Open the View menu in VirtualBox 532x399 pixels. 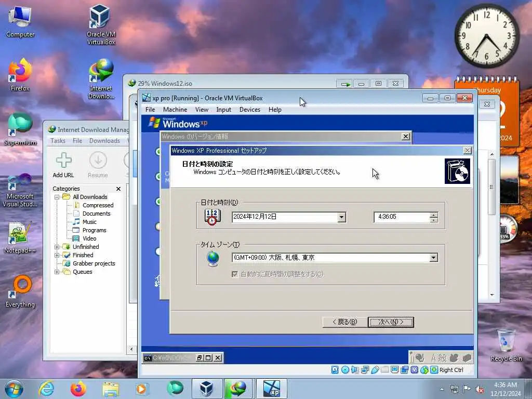pyautogui.click(x=202, y=110)
